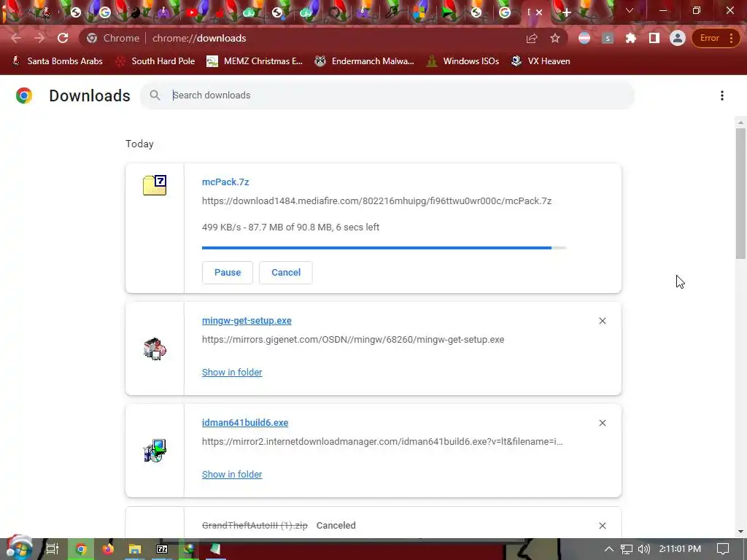Click the scrollbar down arrow
Screen dimensions: 747x560
(740, 532)
